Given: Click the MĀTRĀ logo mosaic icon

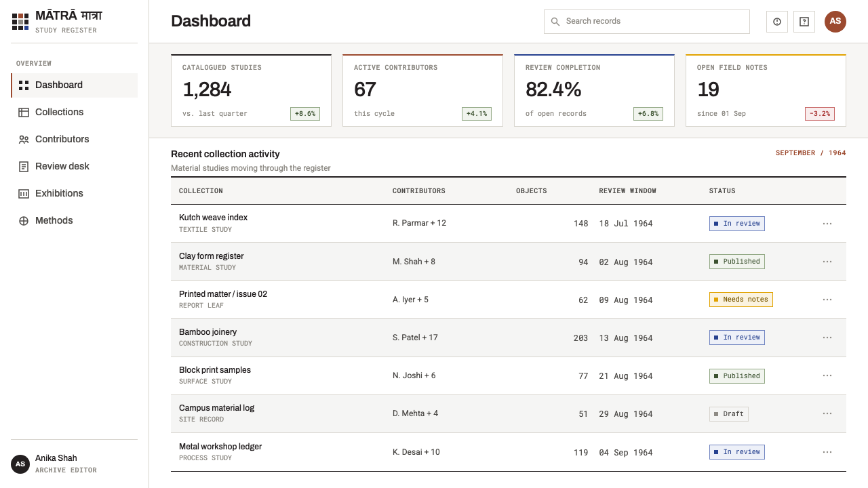Looking at the screenshot, I should (x=20, y=21).
